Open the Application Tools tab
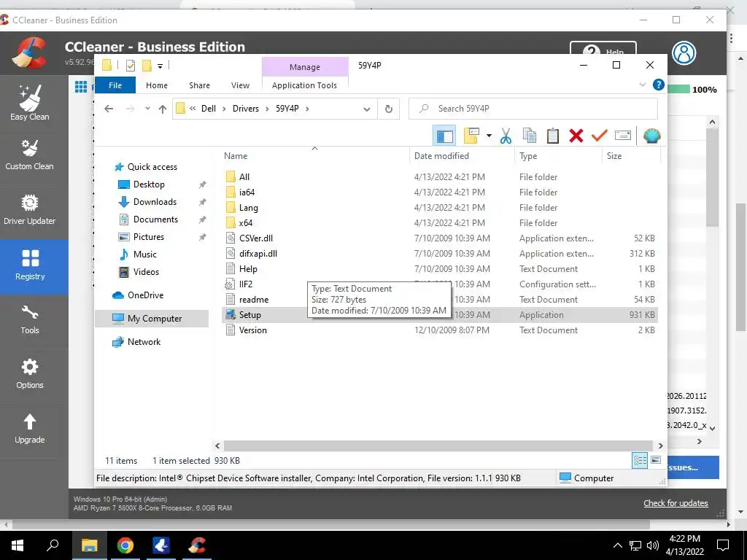The width and height of the screenshot is (747, 560). point(304,85)
